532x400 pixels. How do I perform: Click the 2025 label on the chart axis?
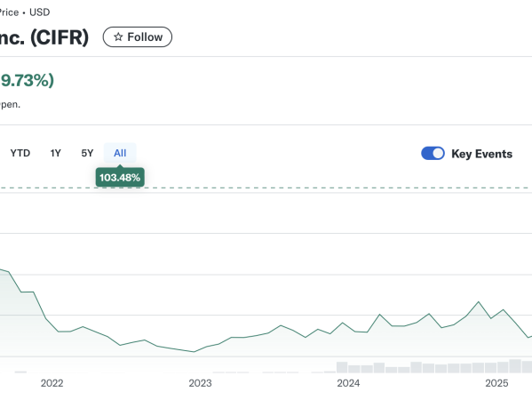click(496, 383)
